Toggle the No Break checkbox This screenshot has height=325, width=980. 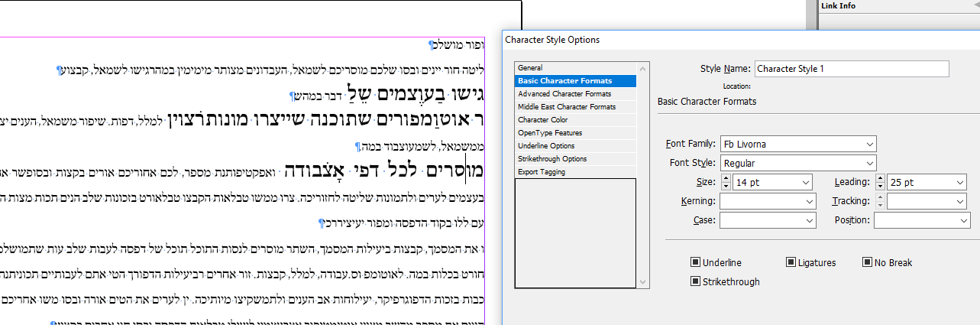point(867,262)
